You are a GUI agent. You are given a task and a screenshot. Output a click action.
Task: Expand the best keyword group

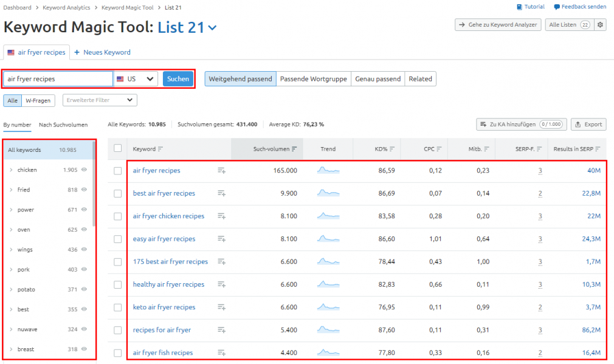pyautogui.click(x=11, y=309)
